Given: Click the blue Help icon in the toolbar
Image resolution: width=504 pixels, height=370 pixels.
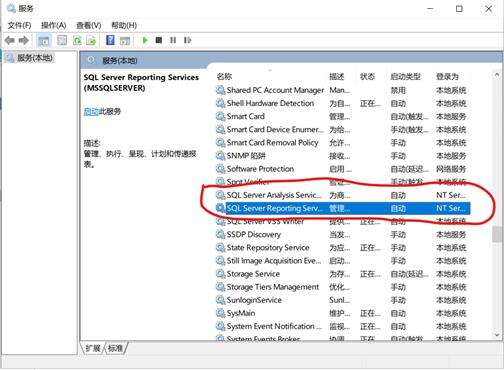Looking at the screenshot, I should (110, 40).
